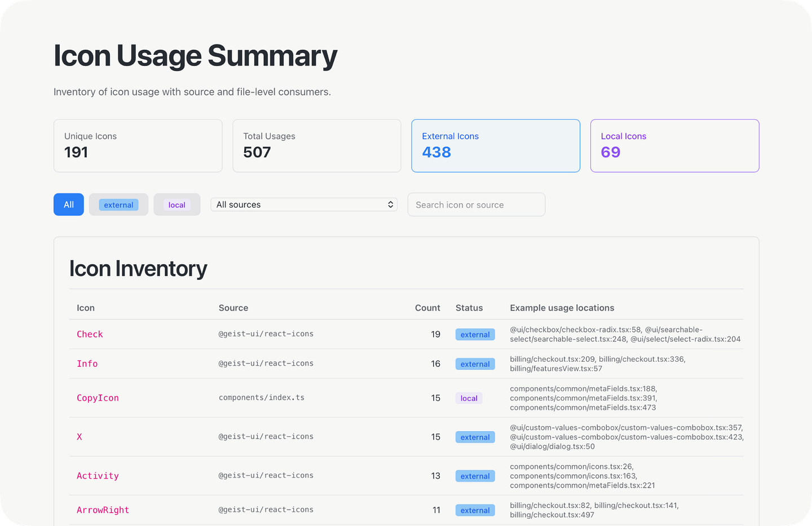Focus the Search icon or source field
The height and width of the screenshot is (526, 812).
point(476,204)
